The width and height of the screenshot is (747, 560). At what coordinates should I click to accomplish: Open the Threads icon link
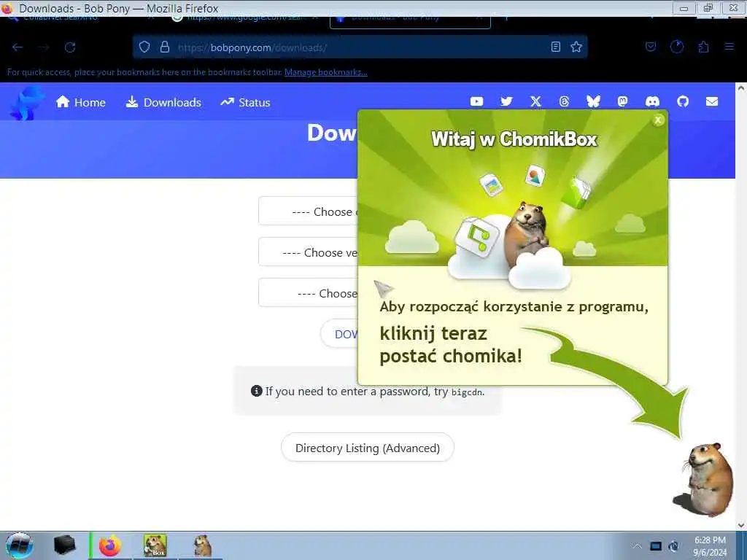click(x=564, y=101)
